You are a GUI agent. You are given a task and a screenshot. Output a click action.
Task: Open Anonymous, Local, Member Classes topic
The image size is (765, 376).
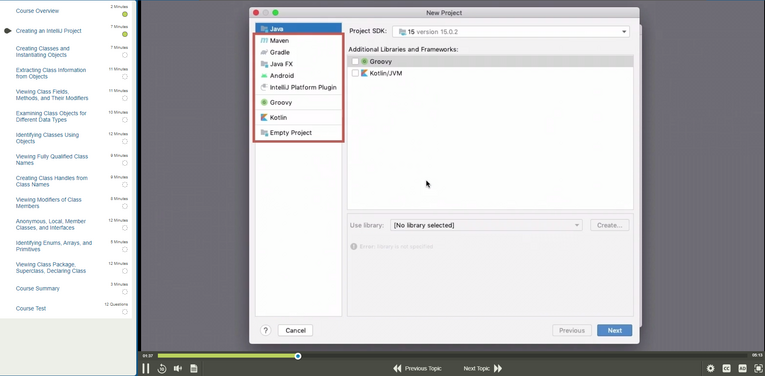(x=51, y=224)
